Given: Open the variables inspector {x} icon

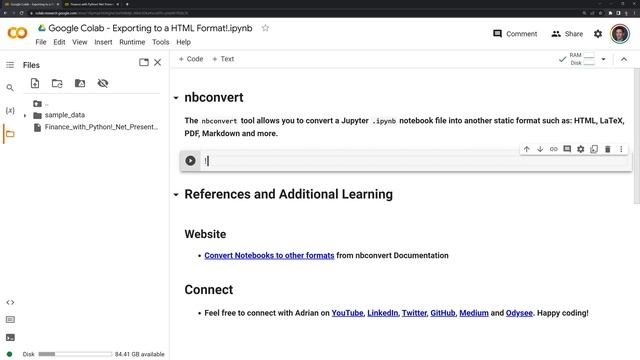Looking at the screenshot, I should [x=10, y=111].
